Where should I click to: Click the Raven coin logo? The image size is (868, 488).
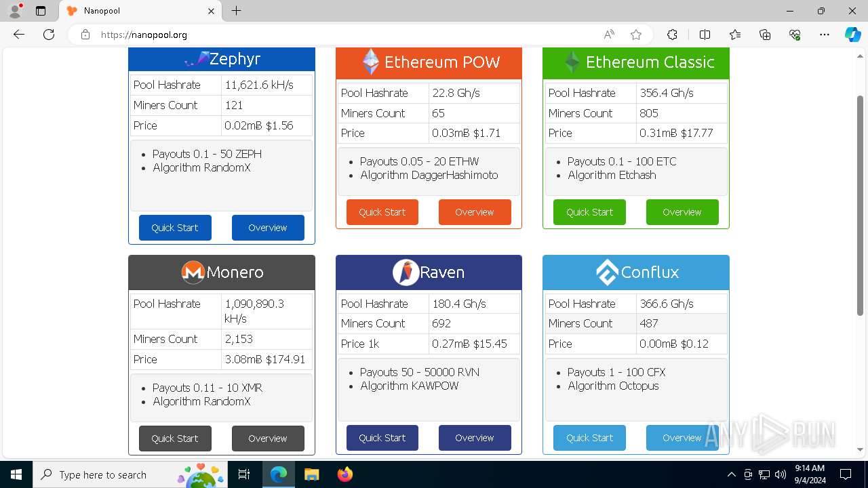click(x=405, y=272)
